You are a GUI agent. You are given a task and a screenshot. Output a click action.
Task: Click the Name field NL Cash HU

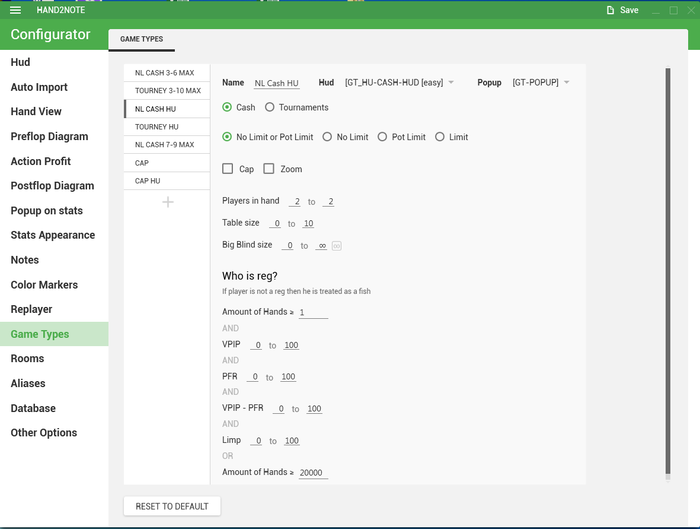pos(277,83)
